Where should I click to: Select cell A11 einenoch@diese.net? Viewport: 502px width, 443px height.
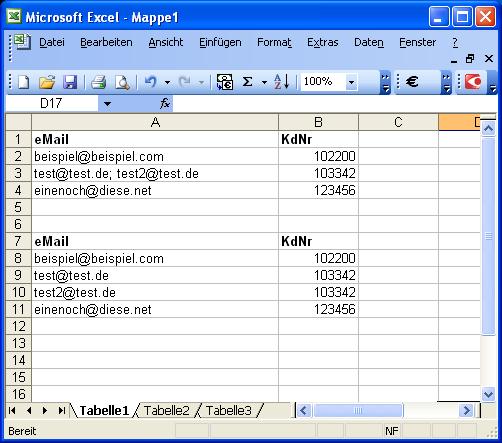pos(155,309)
